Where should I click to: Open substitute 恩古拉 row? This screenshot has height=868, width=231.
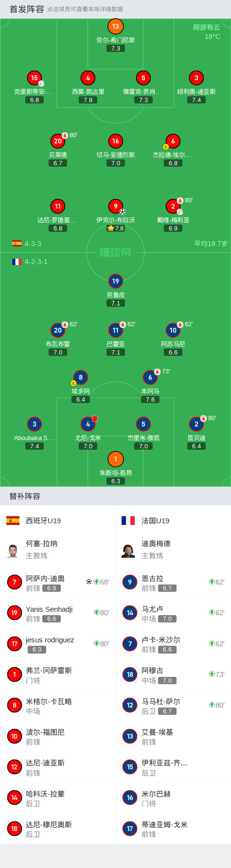173,582
